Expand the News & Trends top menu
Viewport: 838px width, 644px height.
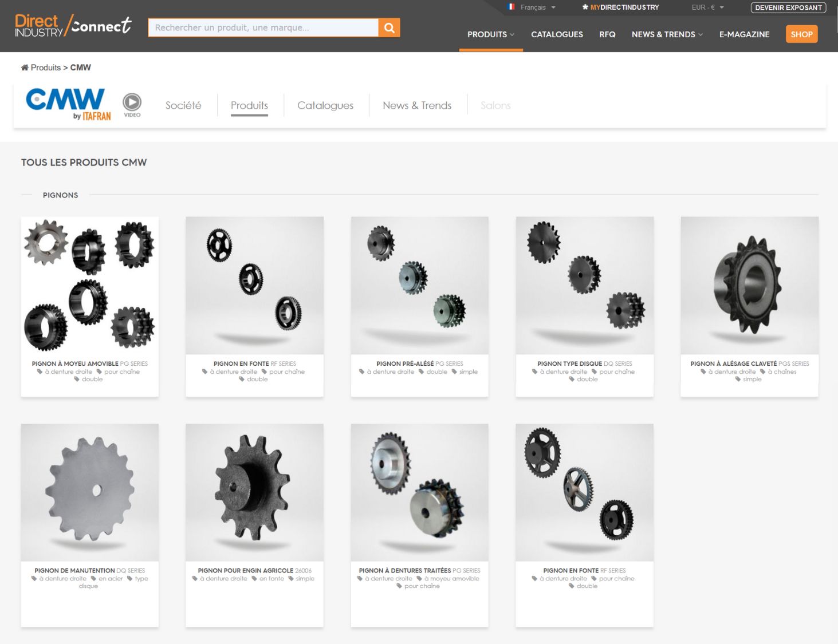coord(667,34)
